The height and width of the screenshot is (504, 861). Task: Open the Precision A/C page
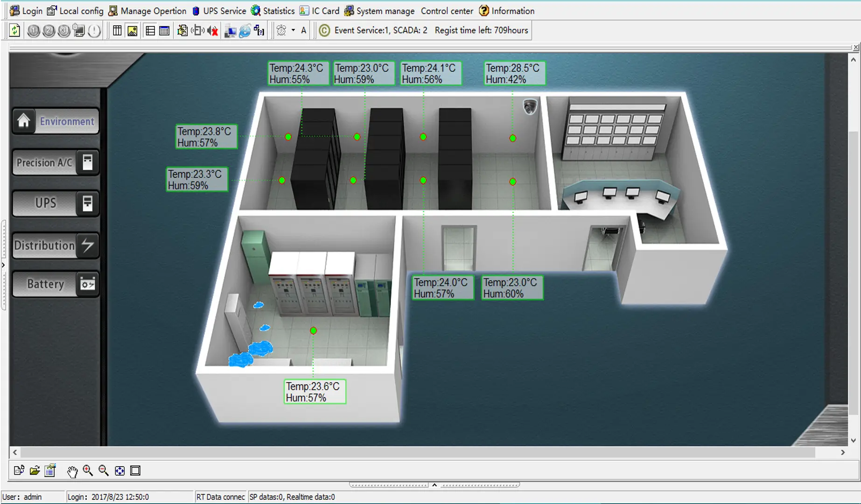point(56,162)
